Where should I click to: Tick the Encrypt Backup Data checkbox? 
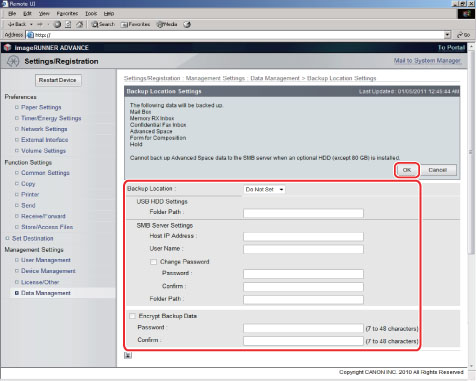(x=132, y=316)
